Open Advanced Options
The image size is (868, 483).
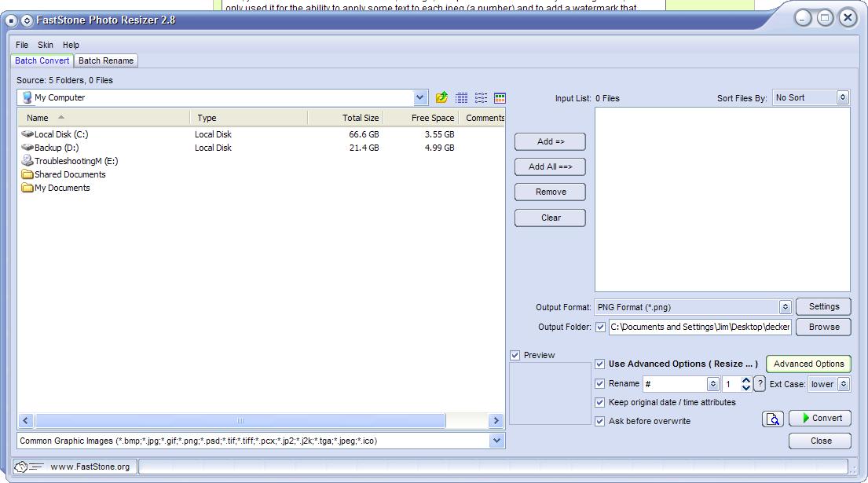coord(809,364)
